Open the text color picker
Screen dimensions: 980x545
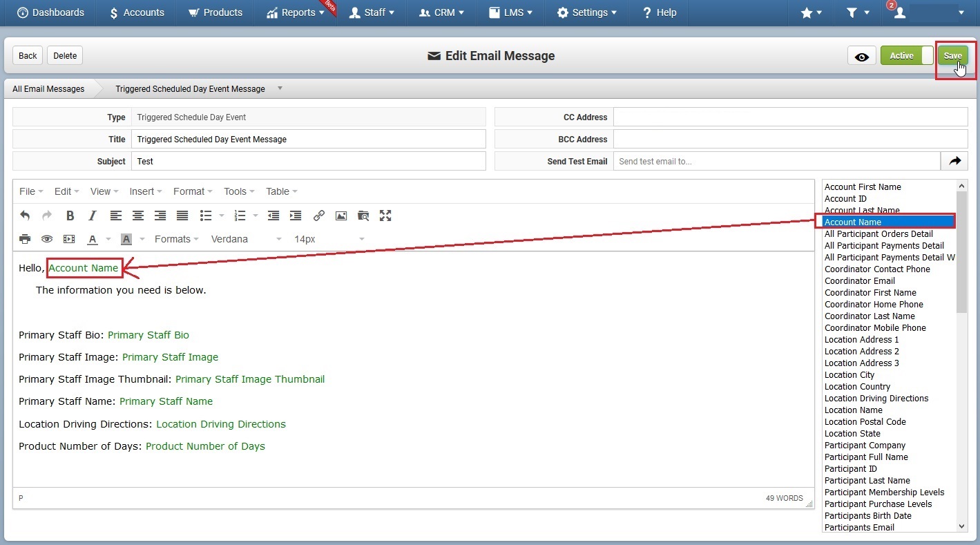tap(93, 239)
